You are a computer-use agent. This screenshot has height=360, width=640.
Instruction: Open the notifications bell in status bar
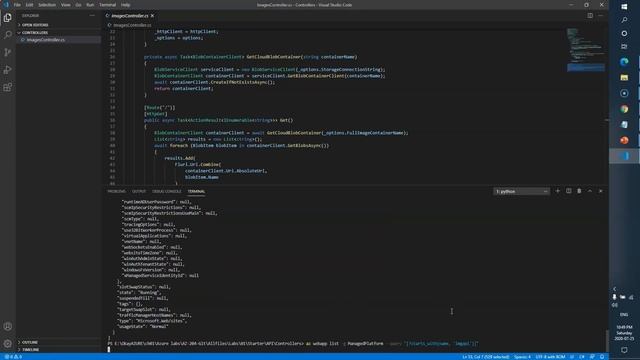(602, 357)
